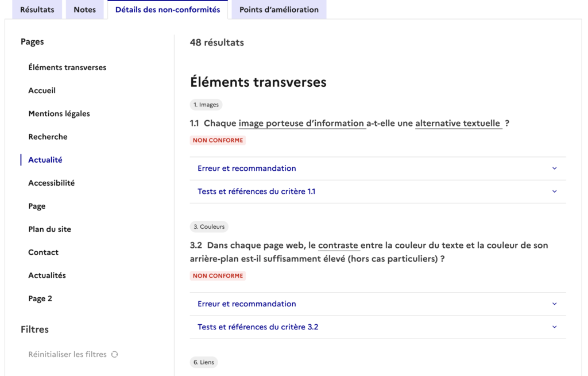Open Points d'amélioration tab
The width and height of the screenshot is (588, 376).
click(x=279, y=10)
